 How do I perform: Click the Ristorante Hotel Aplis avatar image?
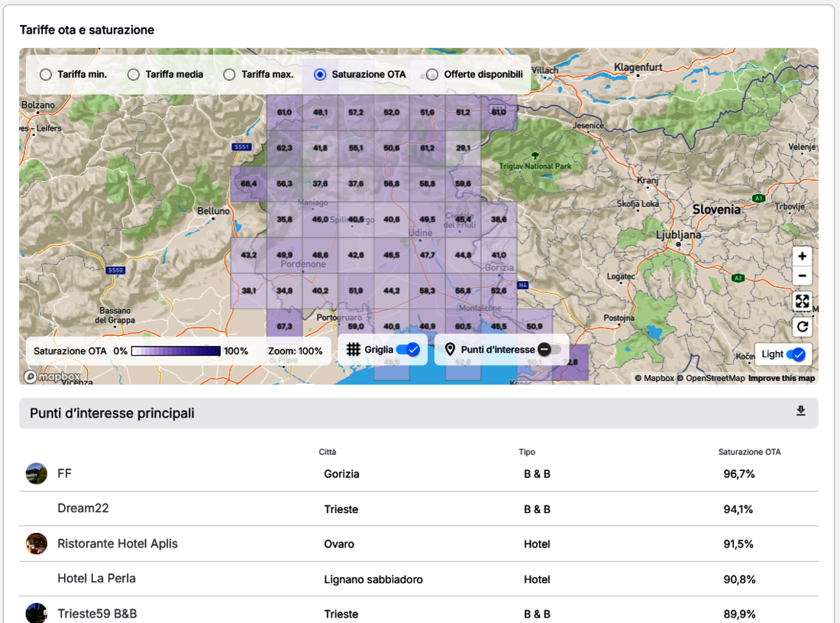(36, 544)
